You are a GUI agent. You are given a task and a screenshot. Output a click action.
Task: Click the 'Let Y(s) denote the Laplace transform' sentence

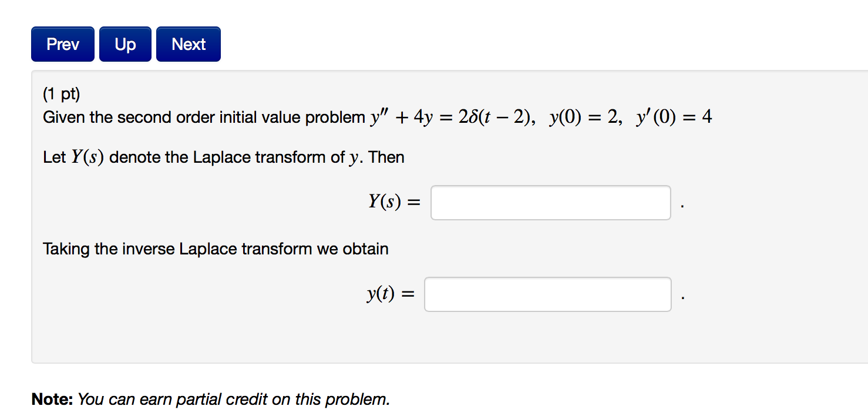tap(223, 157)
